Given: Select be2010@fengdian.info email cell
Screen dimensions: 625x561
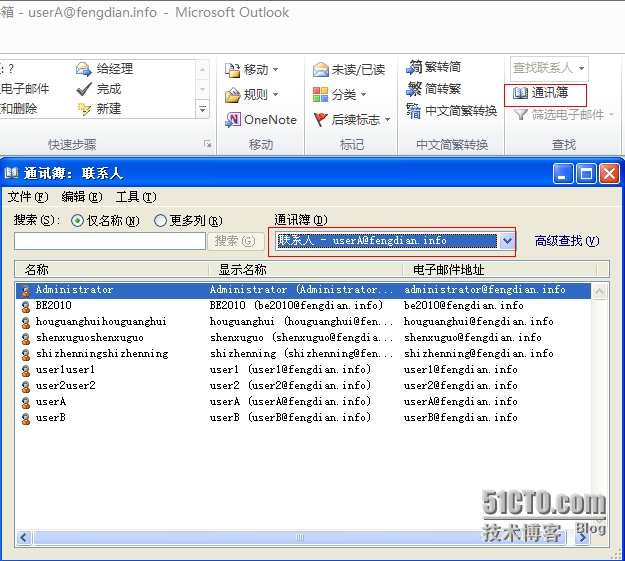Looking at the screenshot, I should pyautogui.click(x=463, y=306).
